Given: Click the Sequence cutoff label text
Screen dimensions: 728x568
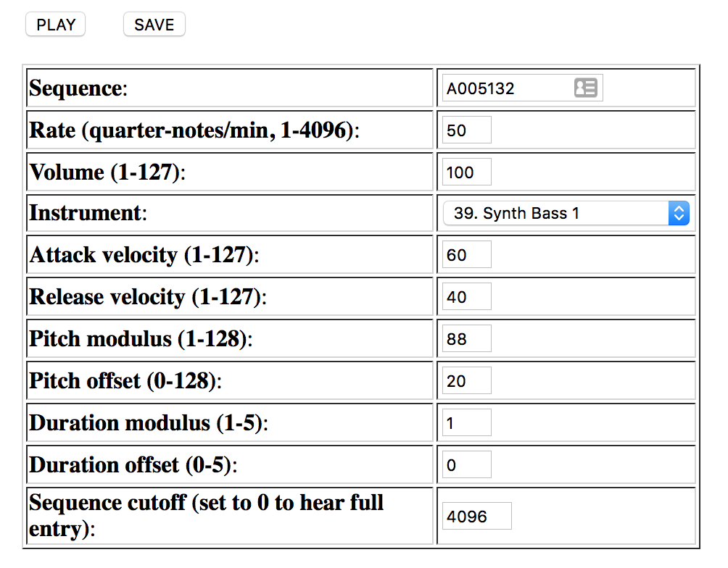Looking at the screenshot, I should [x=206, y=515].
